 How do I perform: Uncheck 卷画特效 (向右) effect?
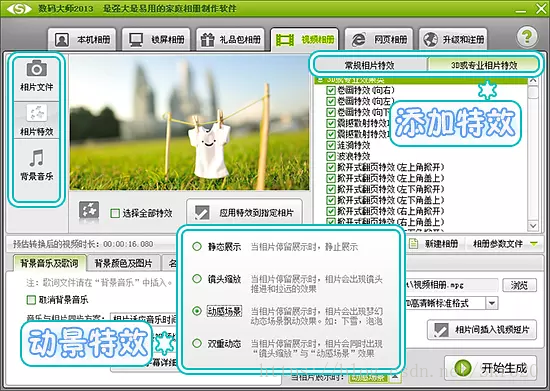click(331, 90)
